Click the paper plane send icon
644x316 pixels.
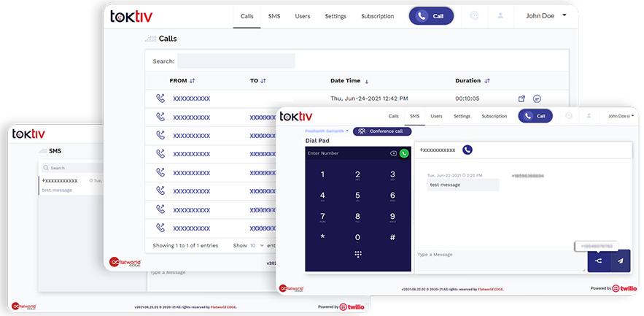[621, 261]
